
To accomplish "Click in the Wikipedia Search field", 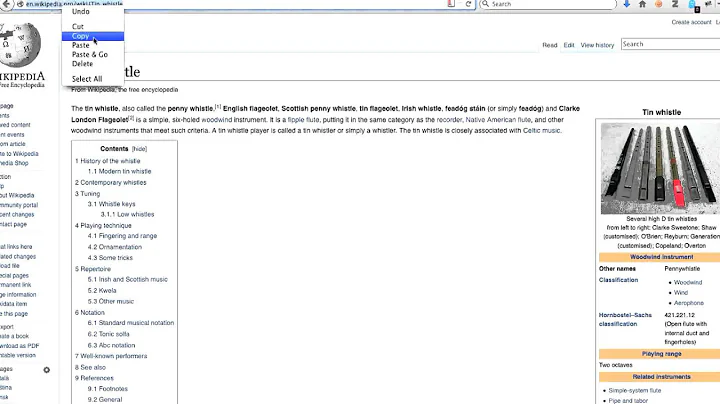I will 670,44.
